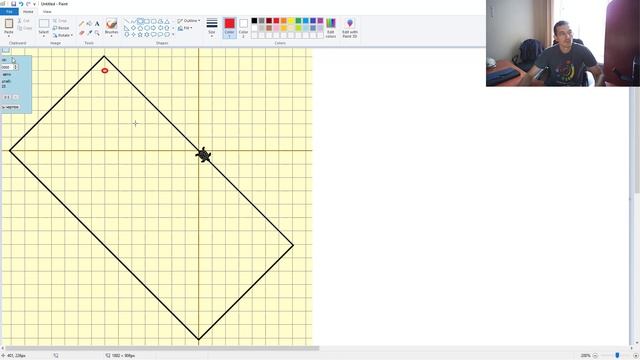Click the Cut command
The height and width of the screenshot is (360, 640).
(x=24, y=20)
